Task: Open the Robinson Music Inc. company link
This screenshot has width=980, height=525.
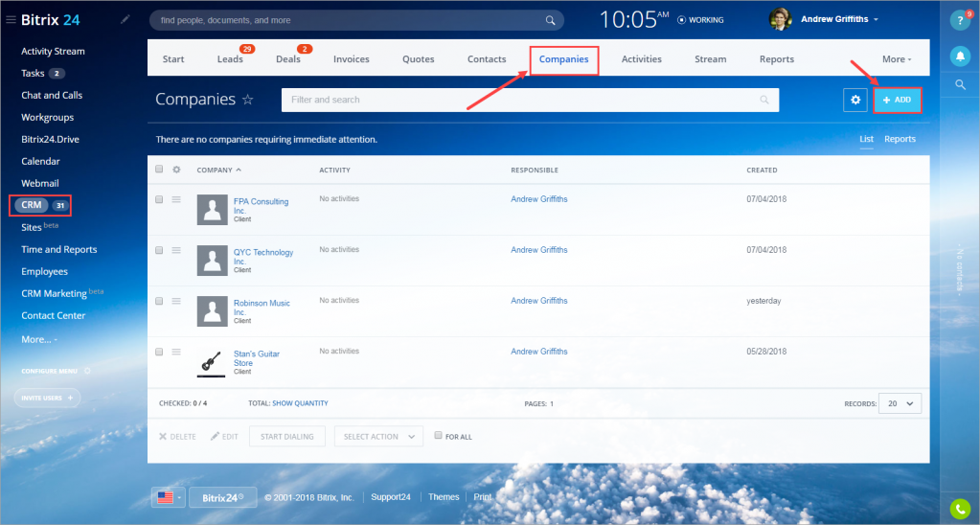Action: pyautogui.click(x=262, y=308)
